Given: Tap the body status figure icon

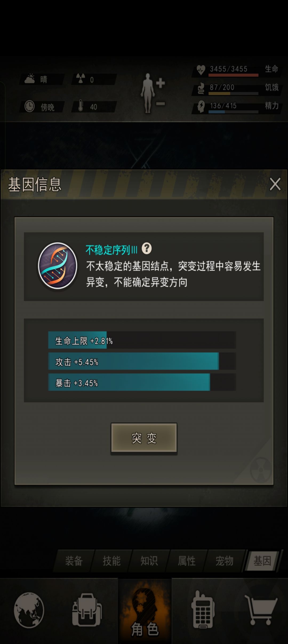Looking at the screenshot, I should point(153,93).
